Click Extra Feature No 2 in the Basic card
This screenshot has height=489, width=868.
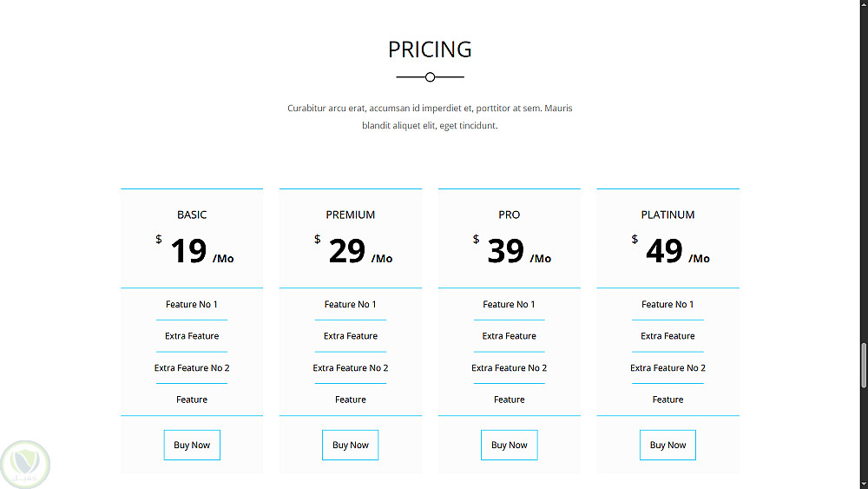click(x=192, y=367)
